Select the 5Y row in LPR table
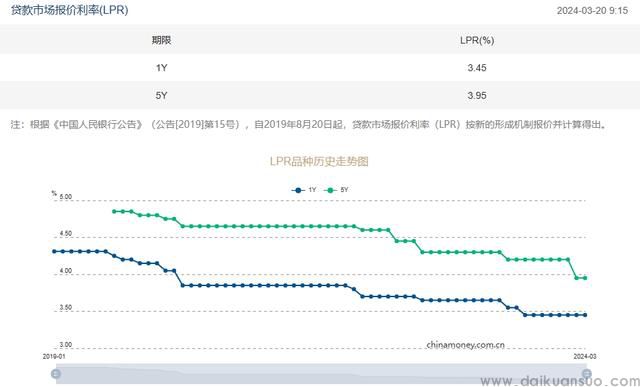The image size is (640, 387). (320, 95)
